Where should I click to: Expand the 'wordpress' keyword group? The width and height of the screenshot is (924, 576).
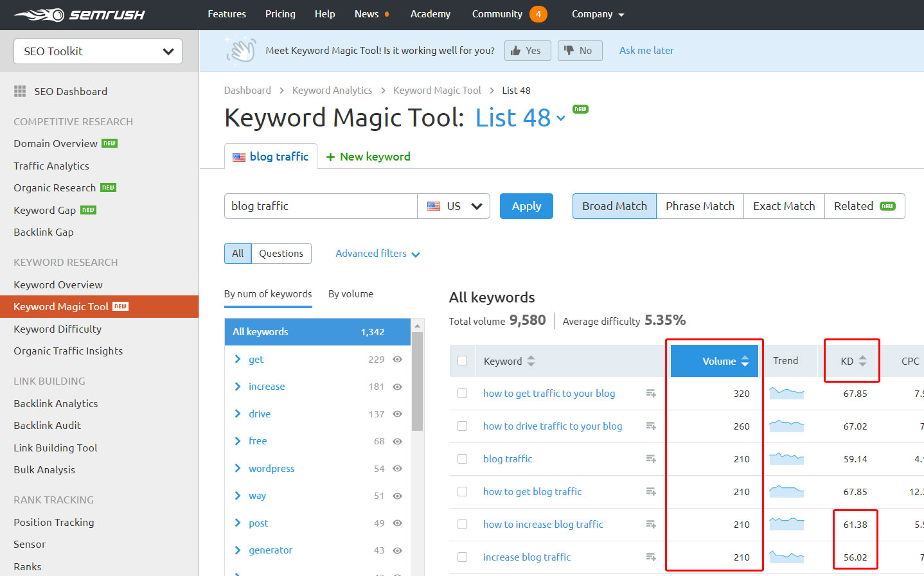238,468
